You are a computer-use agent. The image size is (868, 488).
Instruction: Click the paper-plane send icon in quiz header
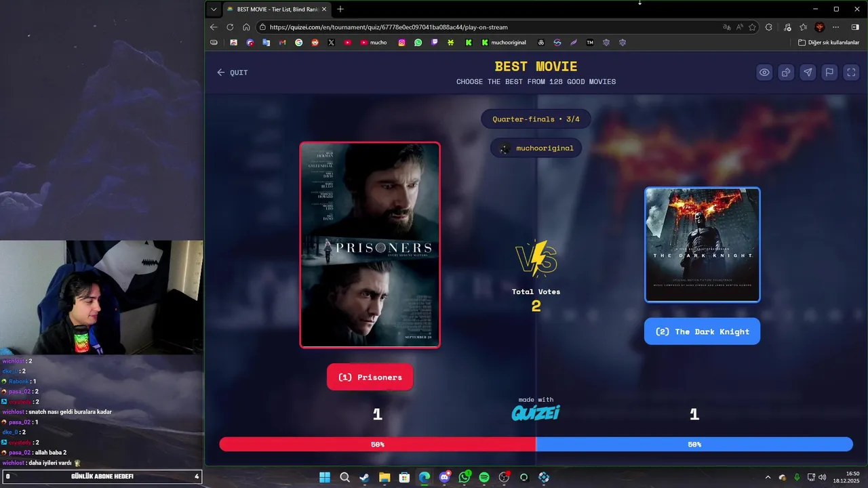click(808, 73)
